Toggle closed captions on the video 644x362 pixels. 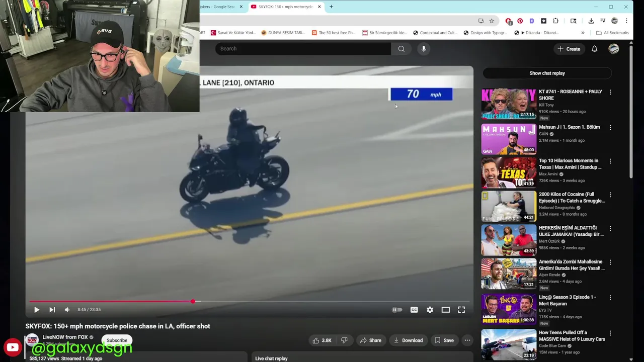point(414,310)
